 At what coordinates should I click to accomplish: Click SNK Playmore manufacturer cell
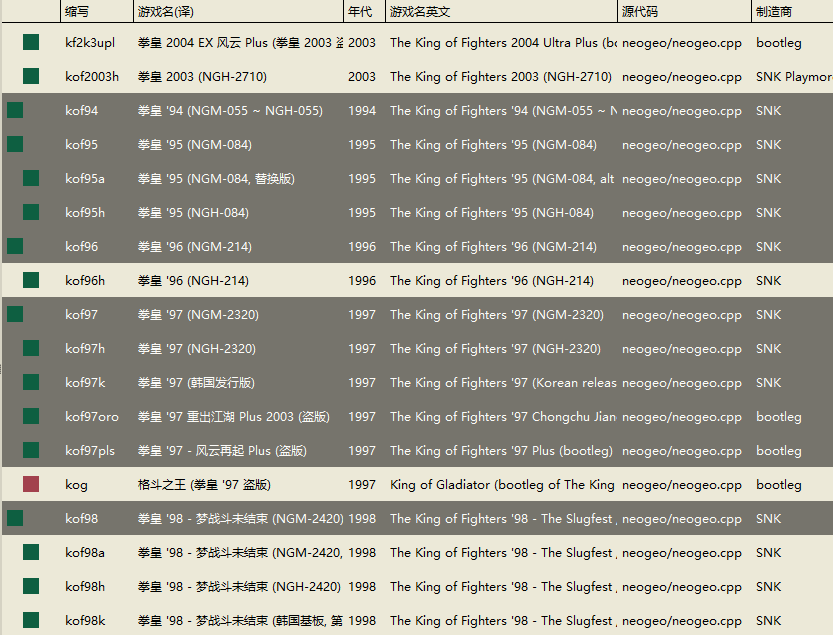[x=794, y=77]
